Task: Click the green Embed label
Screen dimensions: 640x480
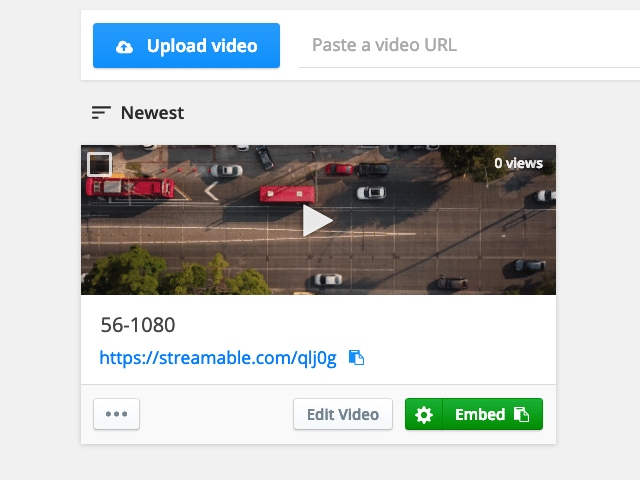Action: click(x=480, y=414)
